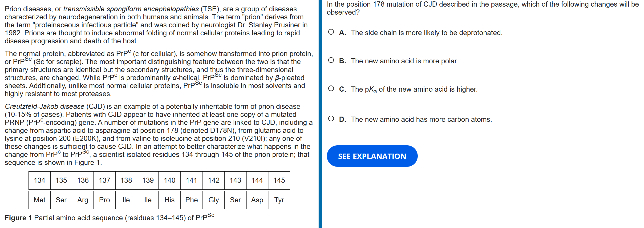Click answer text about more carbon atoms
The height and width of the screenshot is (228, 644).
click(421, 119)
